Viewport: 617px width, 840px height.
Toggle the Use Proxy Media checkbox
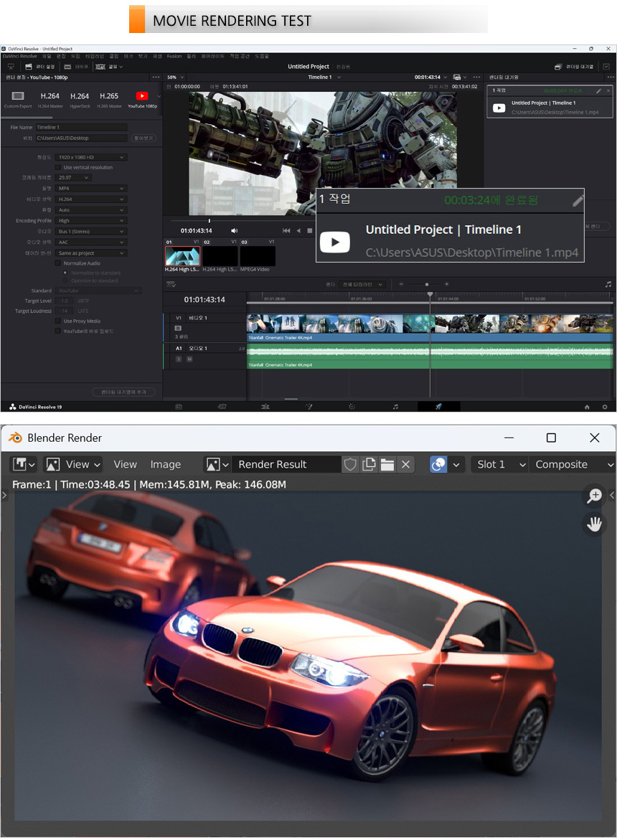[58, 321]
